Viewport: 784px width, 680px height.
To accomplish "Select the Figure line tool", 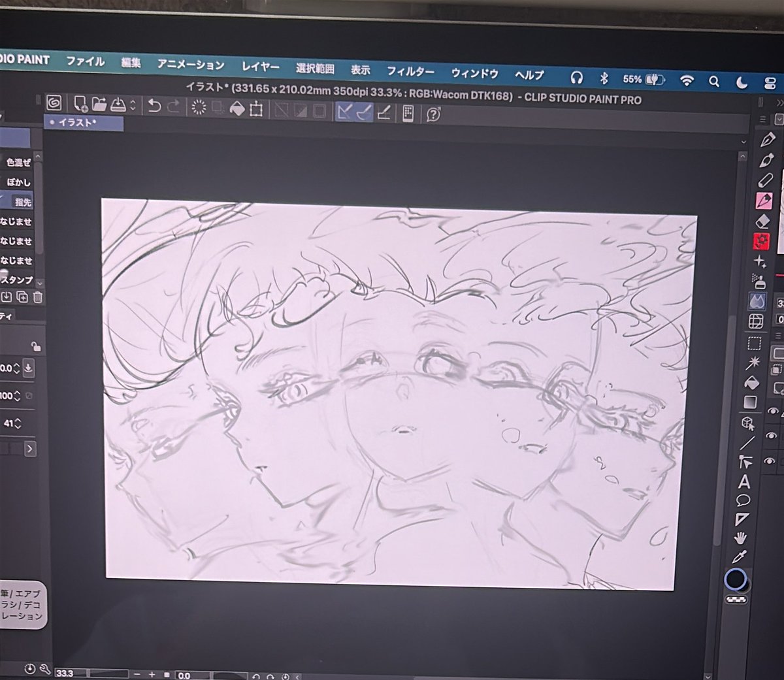I will pos(747,444).
